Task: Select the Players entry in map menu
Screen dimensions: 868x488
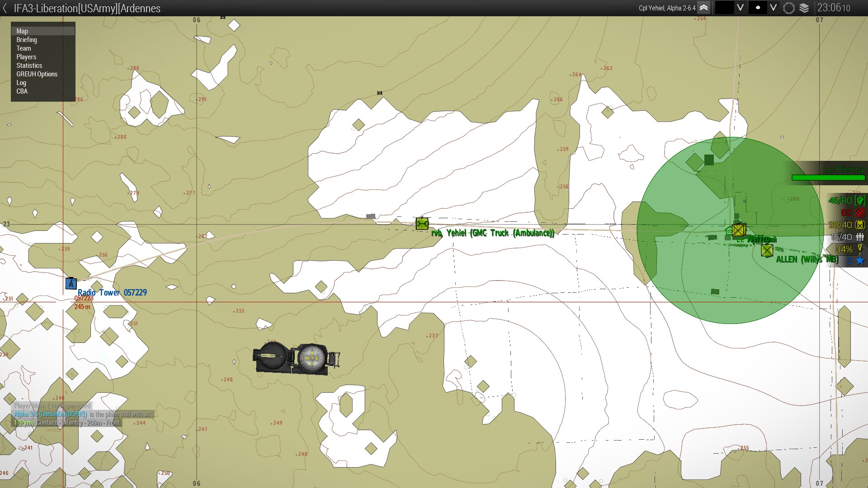Action: coord(26,57)
